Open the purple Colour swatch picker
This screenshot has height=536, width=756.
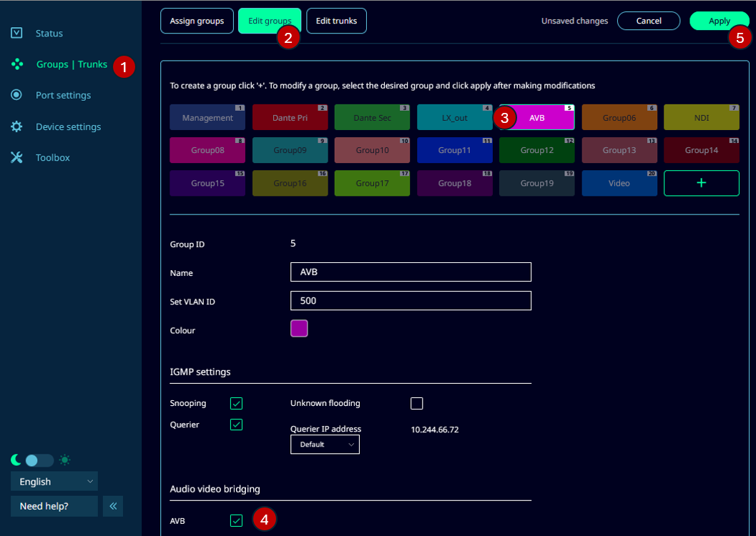[x=299, y=329]
